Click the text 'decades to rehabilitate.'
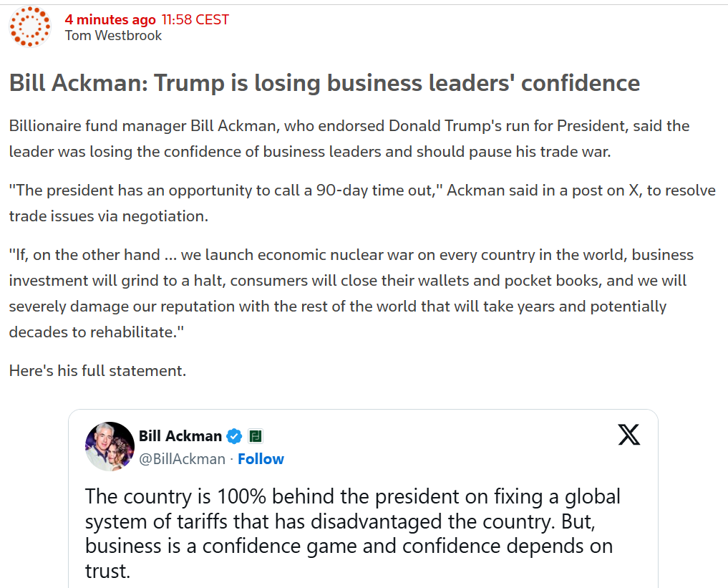Image resolution: width=728 pixels, height=588 pixels. click(97, 332)
